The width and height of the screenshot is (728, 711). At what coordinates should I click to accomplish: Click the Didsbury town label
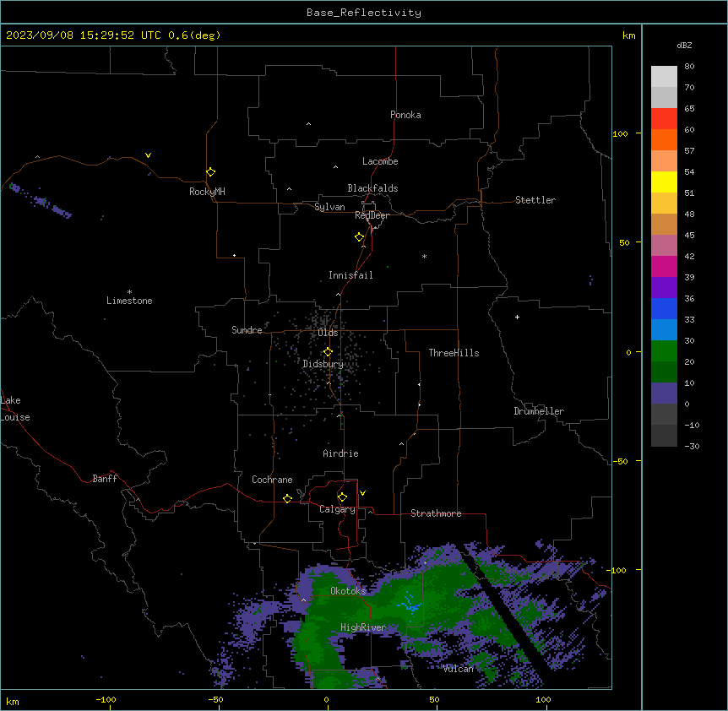pos(323,364)
